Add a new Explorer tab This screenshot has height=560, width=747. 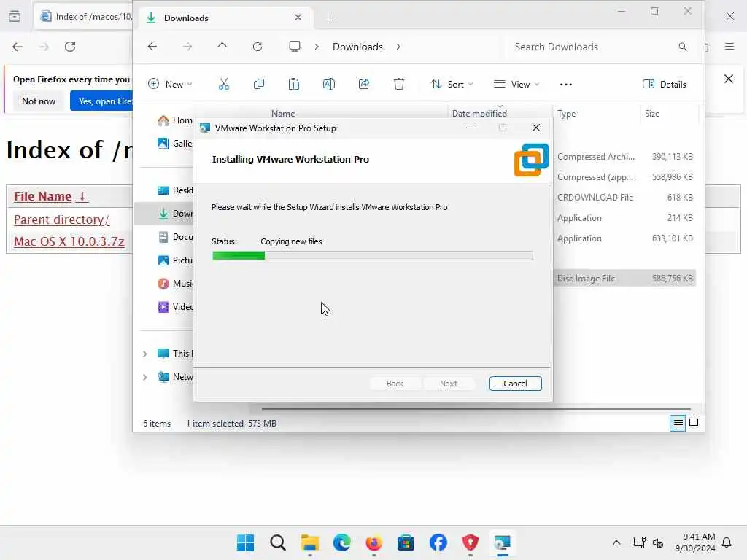pos(330,18)
